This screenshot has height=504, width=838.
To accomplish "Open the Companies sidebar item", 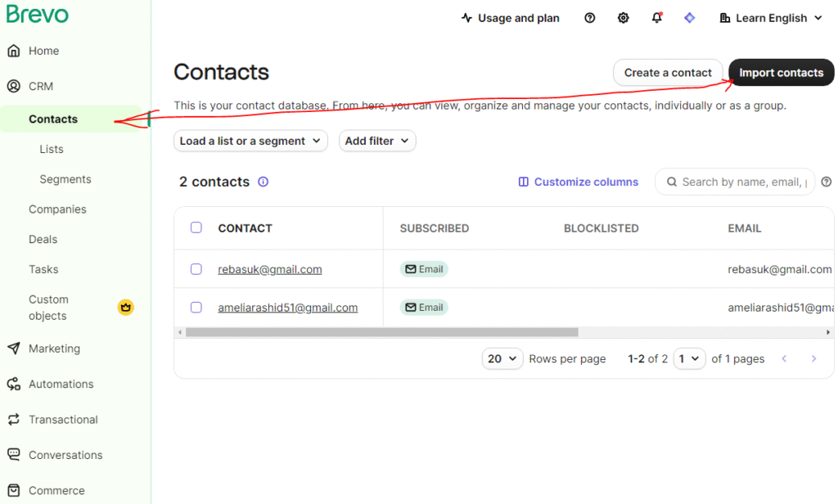I will tap(57, 209).
